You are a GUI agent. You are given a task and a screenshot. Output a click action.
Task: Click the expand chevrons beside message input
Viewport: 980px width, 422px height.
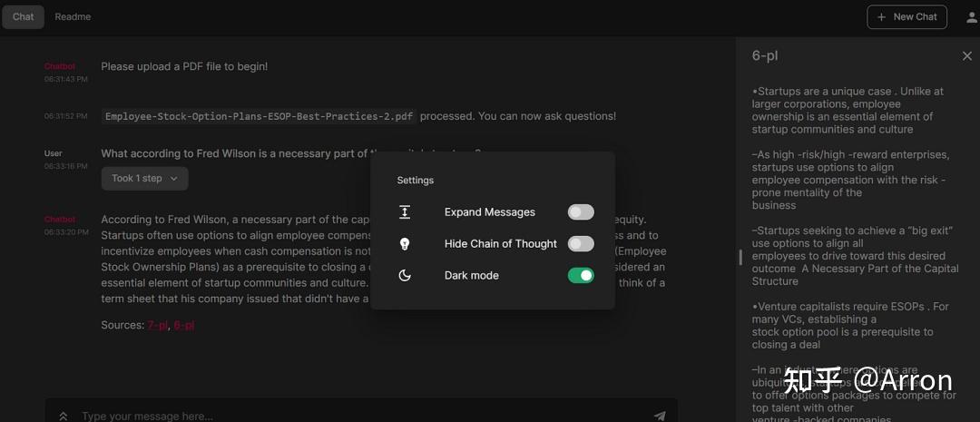64,416
